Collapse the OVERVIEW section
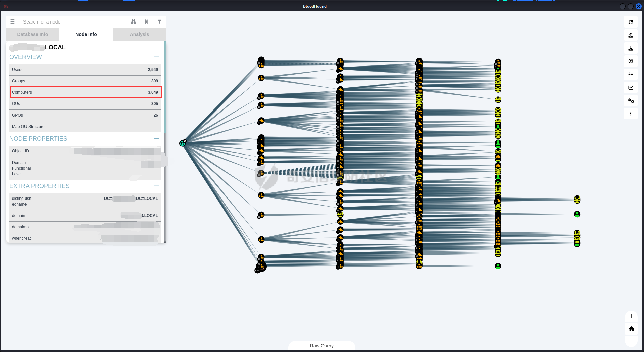 156,57
